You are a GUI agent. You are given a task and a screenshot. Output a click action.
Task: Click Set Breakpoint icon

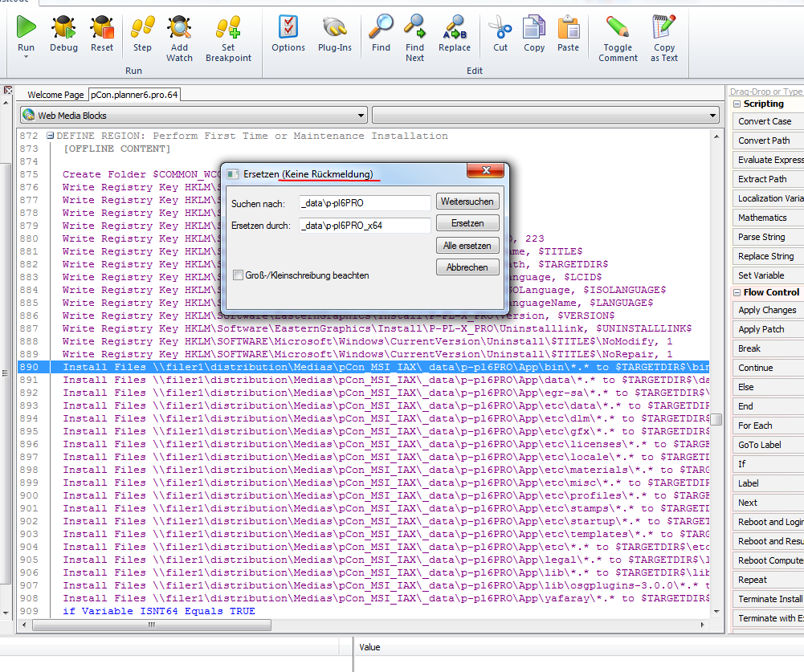pyautogui.click(x=228, y=26)
